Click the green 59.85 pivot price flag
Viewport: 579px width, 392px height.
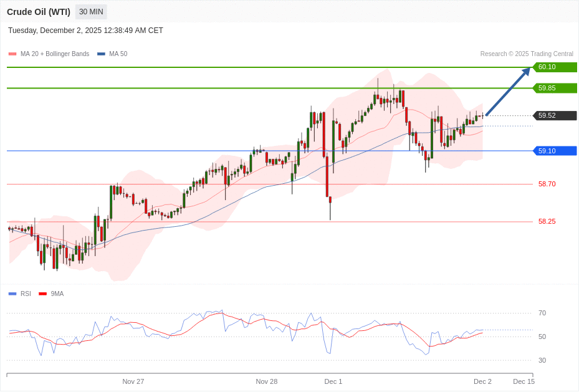[x=553, y=88]
